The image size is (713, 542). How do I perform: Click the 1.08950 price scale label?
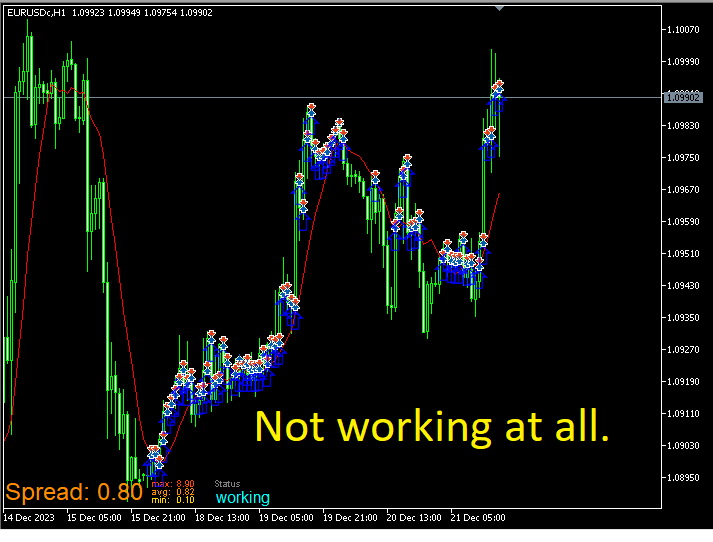click(683, 477)
